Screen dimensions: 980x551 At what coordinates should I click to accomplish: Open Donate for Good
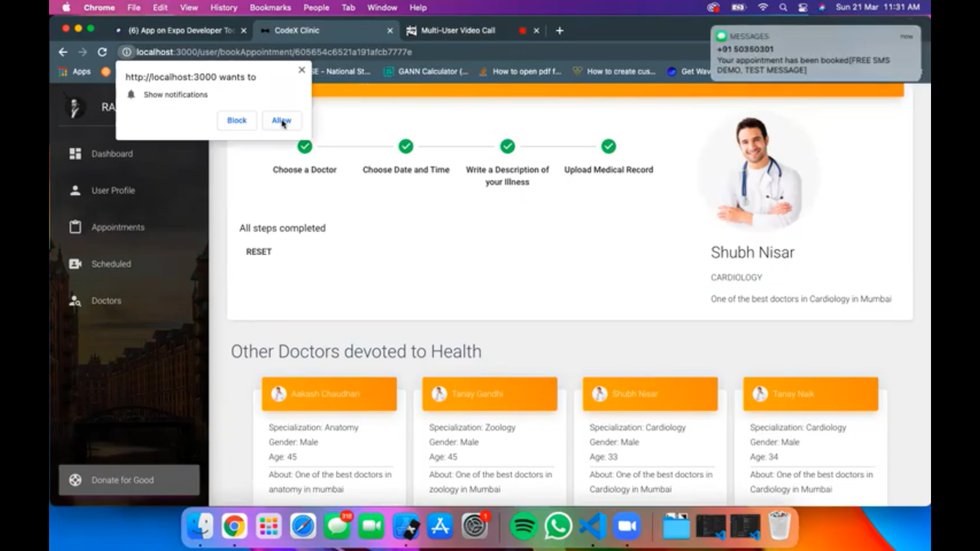[129, 480]
